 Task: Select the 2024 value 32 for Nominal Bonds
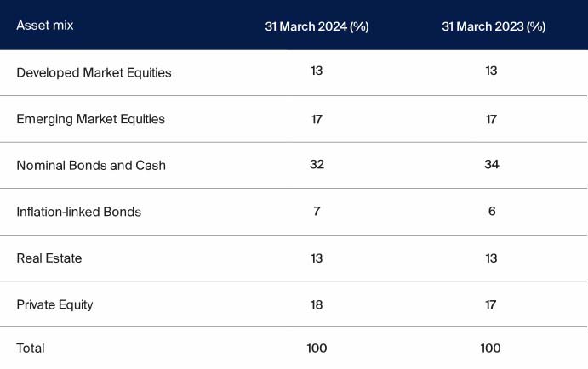click(x=317, y=164)
